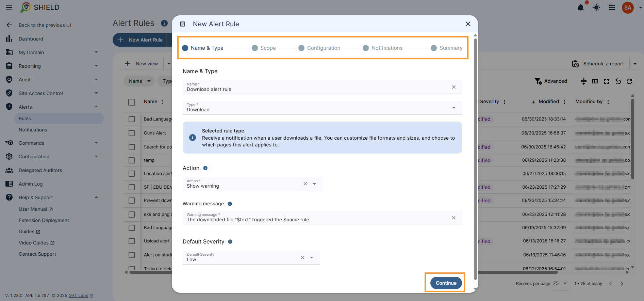
Task: Refresh the alert rules table
Action: [x=629, y=81]
